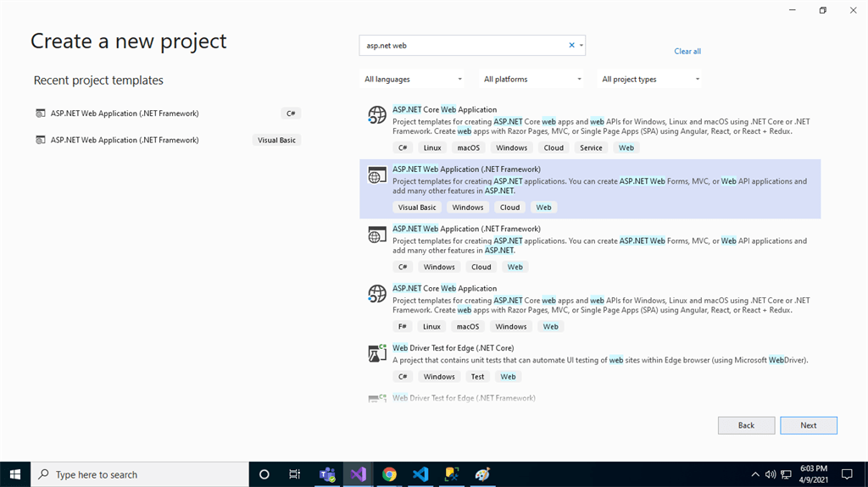Click the Visual Basic tag on the recent template

pos(276,140)
